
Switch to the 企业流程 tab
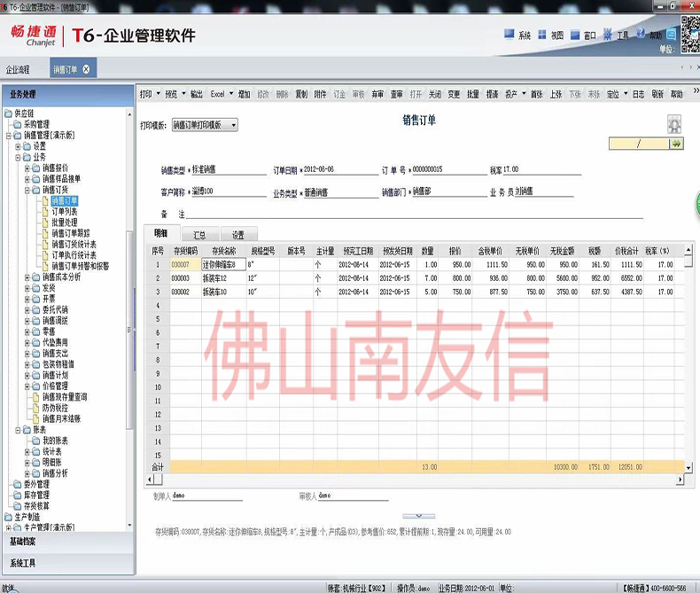pos(18,69)
